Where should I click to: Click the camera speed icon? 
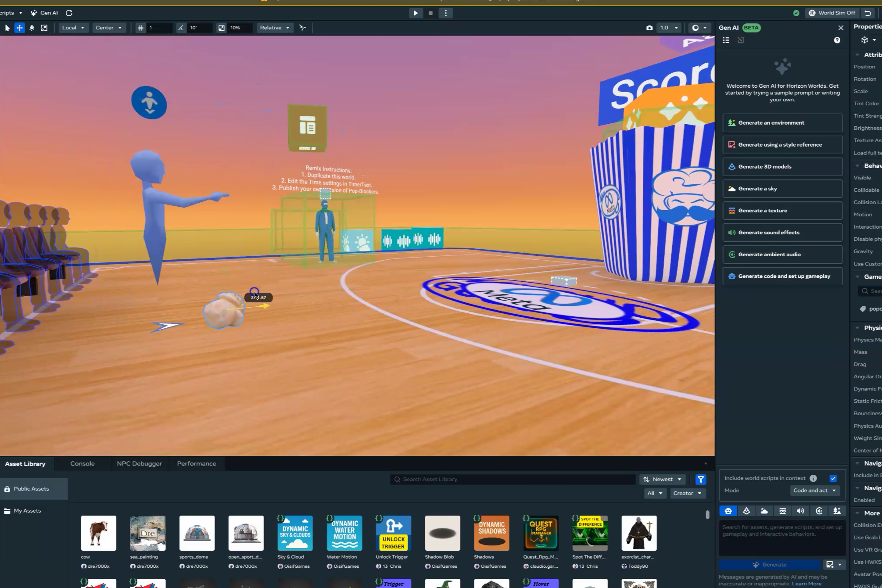click(649, 28)
